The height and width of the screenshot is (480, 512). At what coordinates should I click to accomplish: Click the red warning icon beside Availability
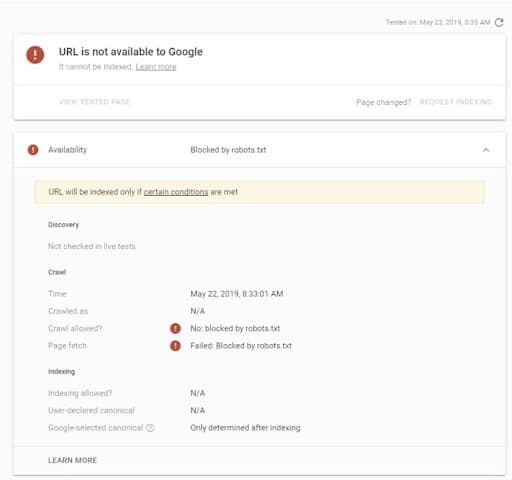point(33,150)
